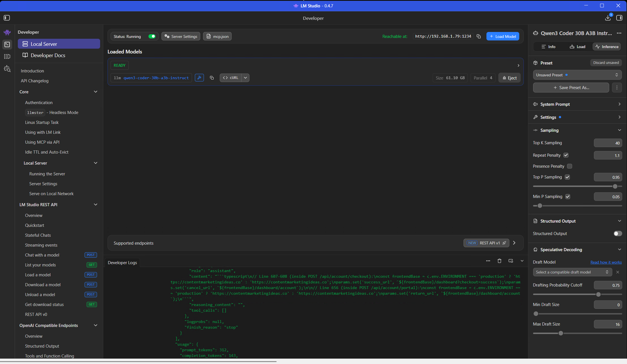Toggle the server Status Running switch
The height and width of the screenshot is (364, 627).
[152, 36]
